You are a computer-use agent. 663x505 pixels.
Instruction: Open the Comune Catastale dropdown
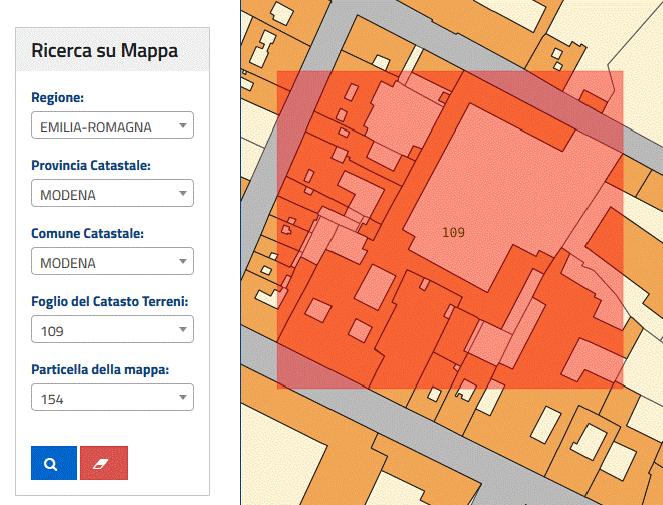[x=112, y=261]
